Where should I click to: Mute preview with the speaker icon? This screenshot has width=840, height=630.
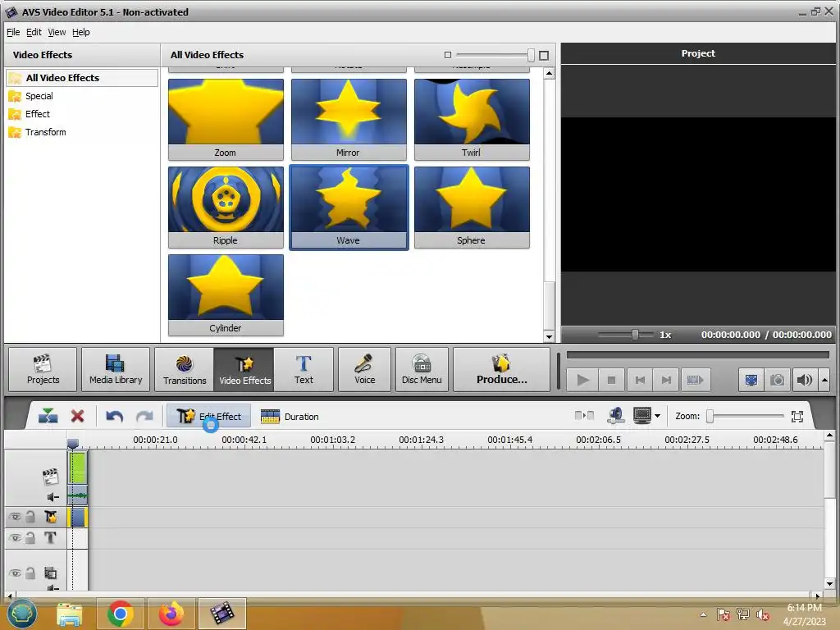pyautogui.click(x=804, y=381)
